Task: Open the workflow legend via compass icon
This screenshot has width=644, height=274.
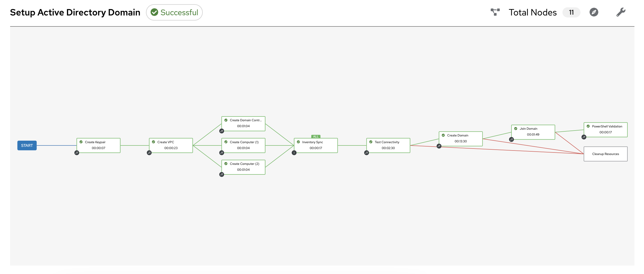Action: [594, 12]
